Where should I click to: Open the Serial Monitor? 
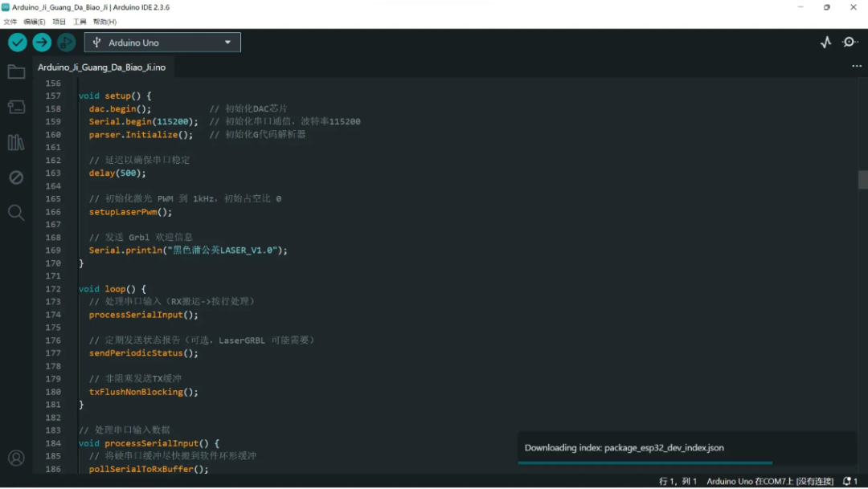tap(850, 42)
